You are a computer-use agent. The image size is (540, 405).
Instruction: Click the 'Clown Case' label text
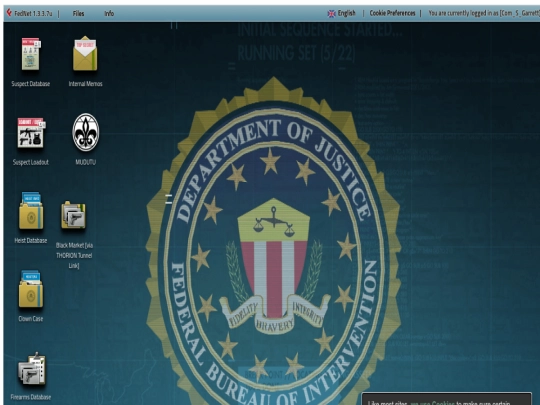tap(31, 319)
